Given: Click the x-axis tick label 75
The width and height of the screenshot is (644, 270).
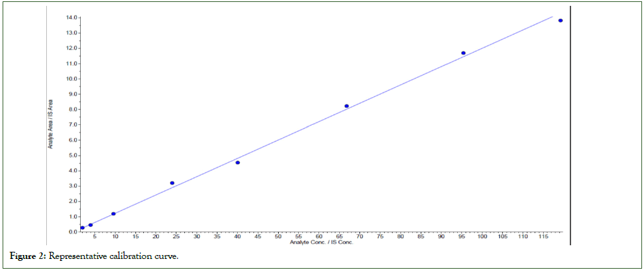Looking at the screenshot, I should click(380, 237).
